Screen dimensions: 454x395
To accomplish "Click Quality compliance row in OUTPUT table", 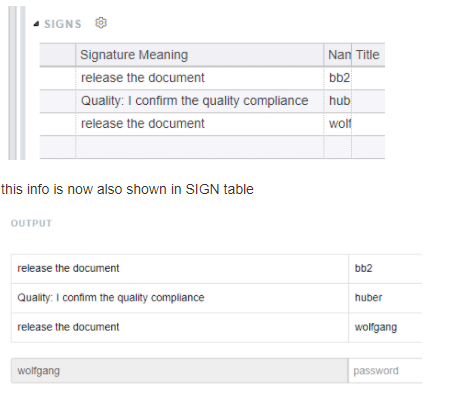I will (217, 298).
